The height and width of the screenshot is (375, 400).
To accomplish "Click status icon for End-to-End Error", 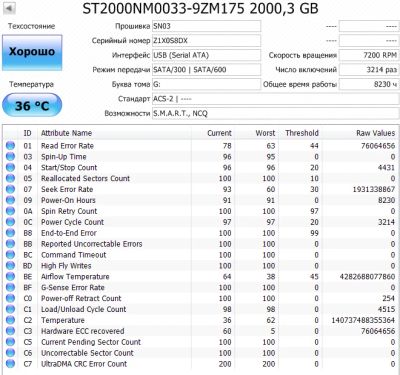I will (11, 233).
